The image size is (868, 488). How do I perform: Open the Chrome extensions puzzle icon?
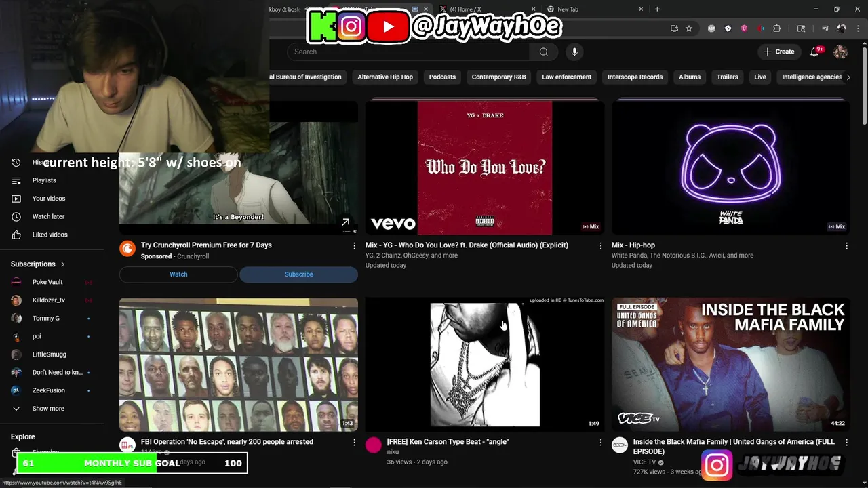(x=777, y=28)
